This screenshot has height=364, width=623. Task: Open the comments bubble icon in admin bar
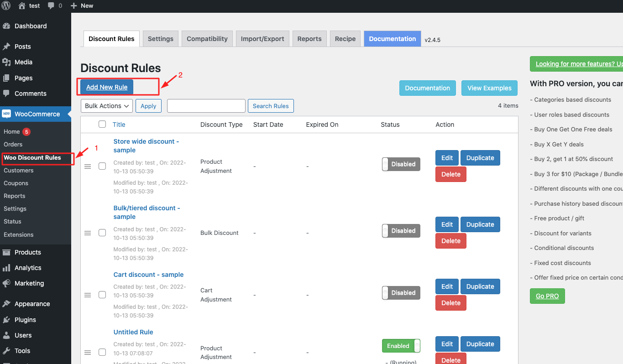pos(52,6)
